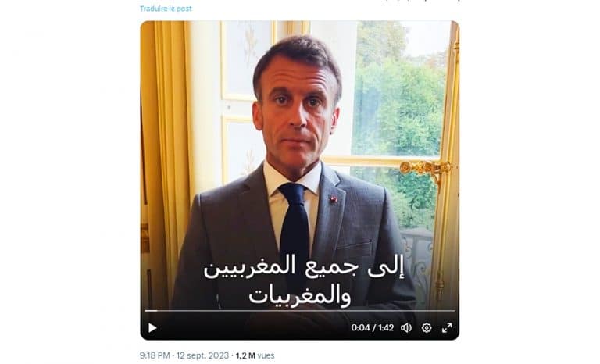The image size is (600, 364).
Task: Click the played portion at the progress bar start
Action: pos(148,311)
